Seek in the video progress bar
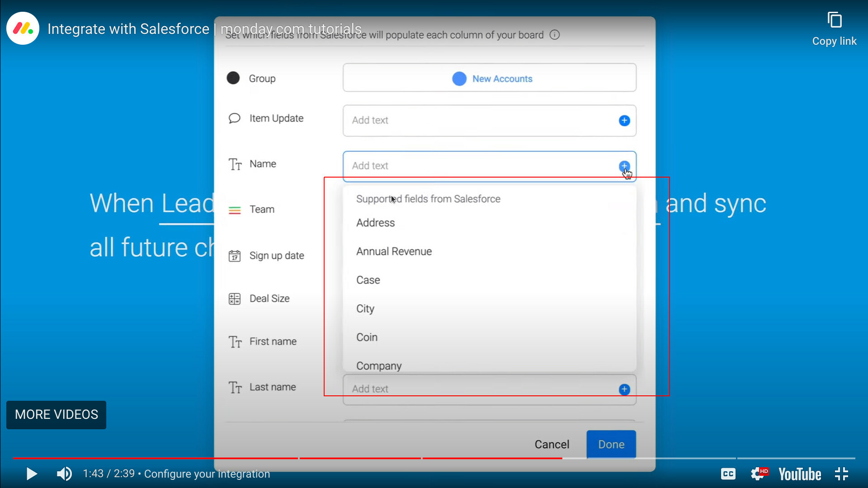 pyautogui.click(x=434, y=458)
